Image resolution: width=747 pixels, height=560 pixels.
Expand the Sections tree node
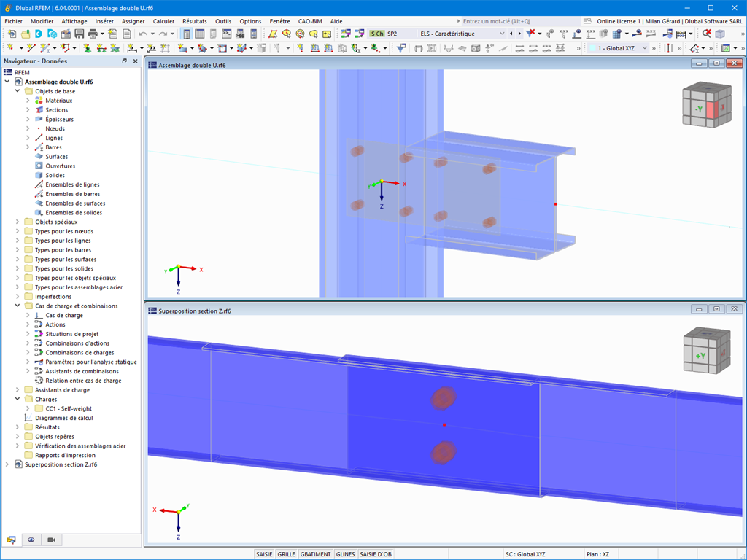[x=28, y=110]
